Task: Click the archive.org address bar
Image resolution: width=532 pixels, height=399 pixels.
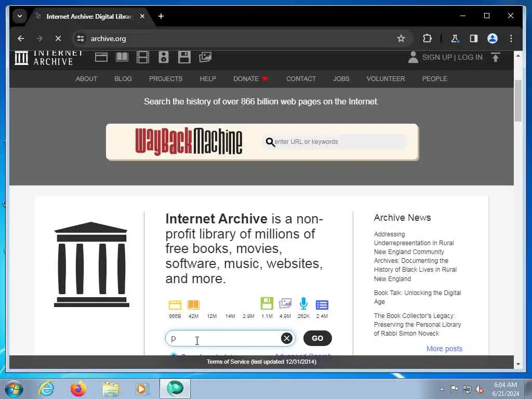Action: pos(237,38)
